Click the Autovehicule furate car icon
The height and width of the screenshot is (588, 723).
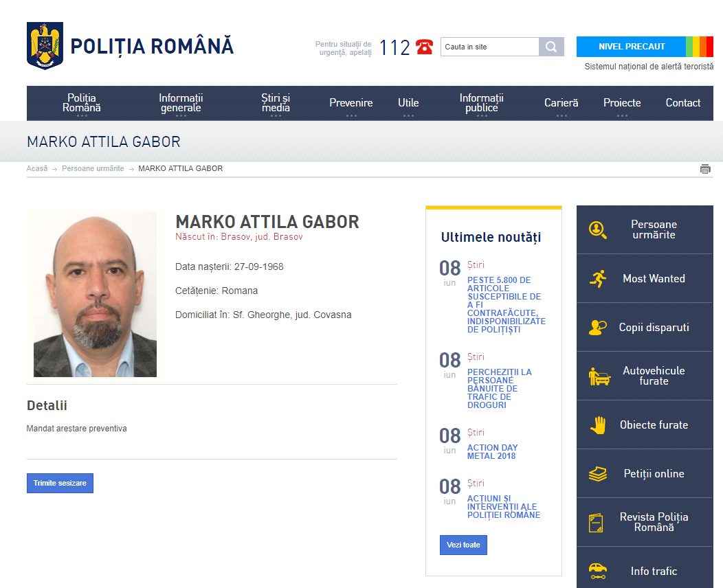597,375
